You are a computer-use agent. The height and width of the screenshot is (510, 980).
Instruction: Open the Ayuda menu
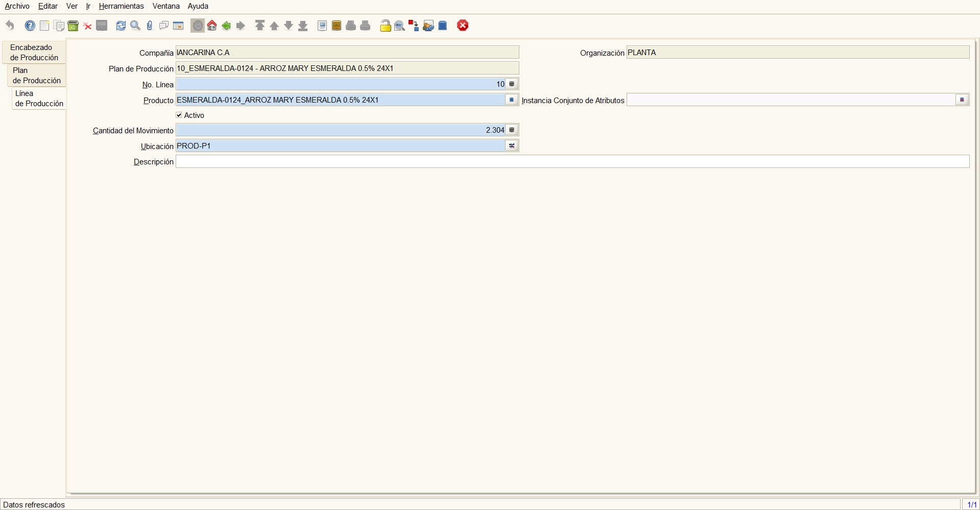(198, 6)
